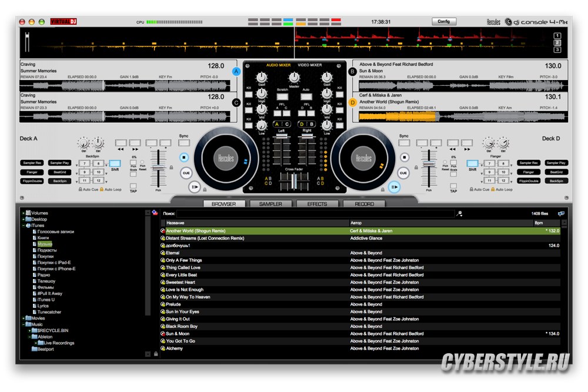
Task: Select the black deck B indicator circle
Action: (352, 71)
